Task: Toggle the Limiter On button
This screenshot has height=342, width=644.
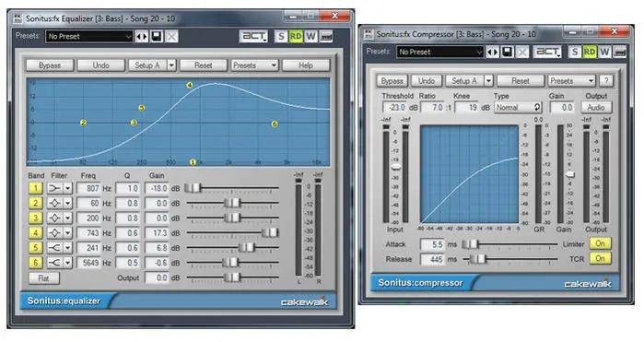Action: point(600,243)
